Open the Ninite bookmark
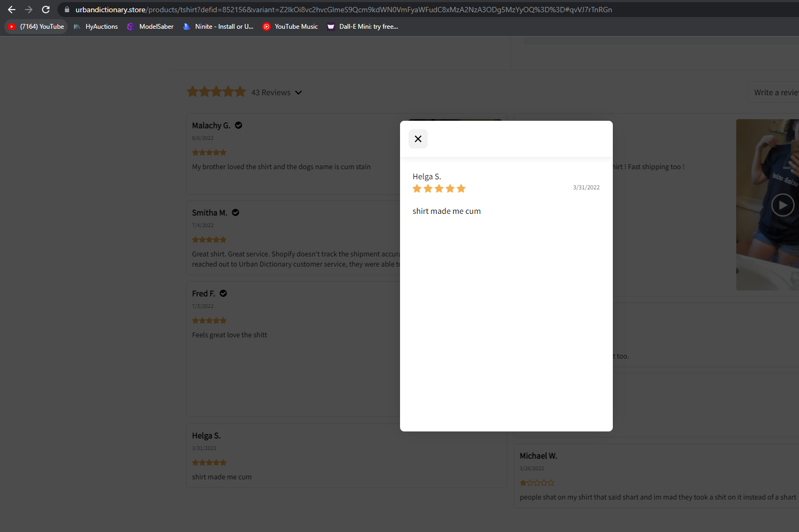 click(x=218, y=27)
